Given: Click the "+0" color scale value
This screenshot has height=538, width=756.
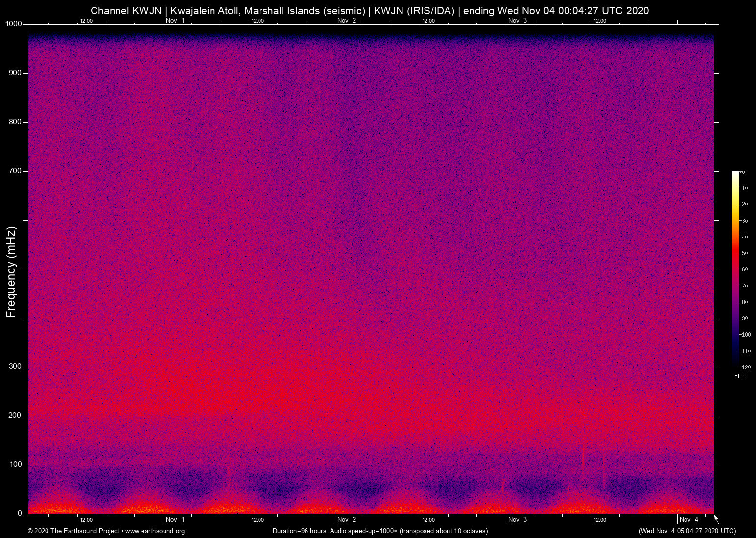Looking at the screenshot, I should pos(742,172).
